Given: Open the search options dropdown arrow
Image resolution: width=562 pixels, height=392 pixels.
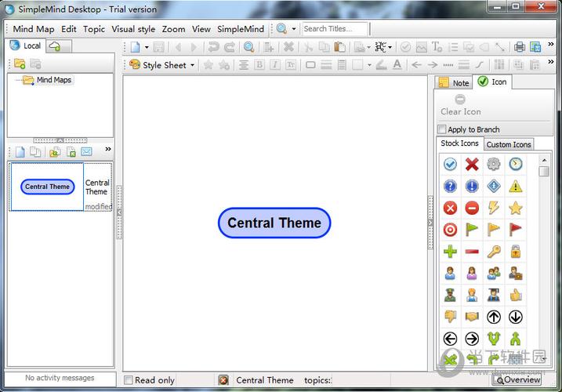Looking at the screenshot, I should click(x=294, y=29).
